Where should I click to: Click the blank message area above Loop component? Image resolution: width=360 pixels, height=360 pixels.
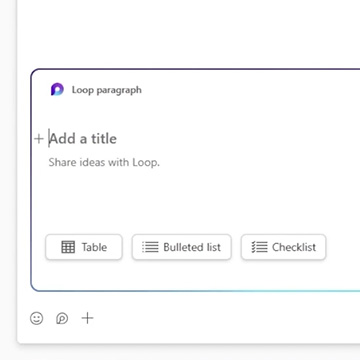click(x=188, y=33)
